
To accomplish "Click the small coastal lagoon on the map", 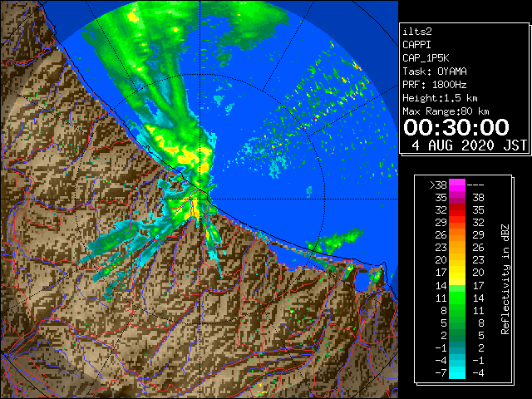I will point(362,281).
